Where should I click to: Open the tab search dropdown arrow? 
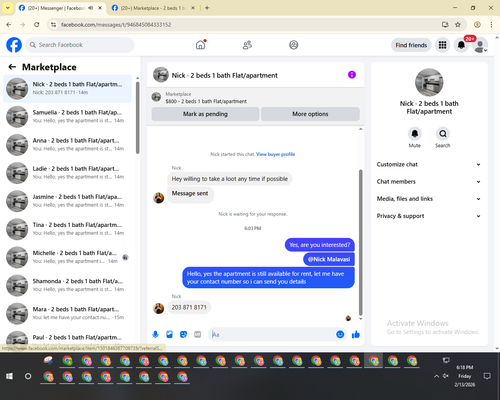(8, 8)
